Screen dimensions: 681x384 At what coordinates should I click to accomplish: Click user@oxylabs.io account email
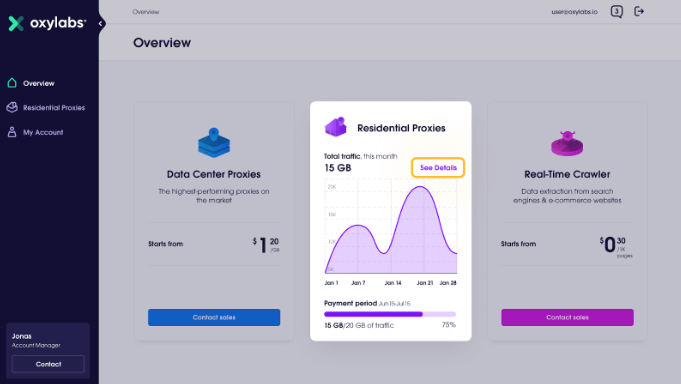pyautogui.click(x=574, y=12)
